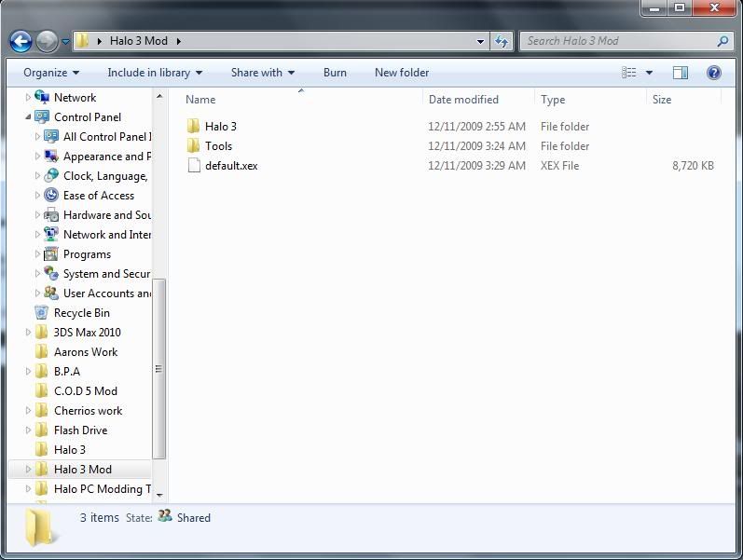Select the Aarons Work folder
The image size is (743, 560).
(x=86, y=352)
